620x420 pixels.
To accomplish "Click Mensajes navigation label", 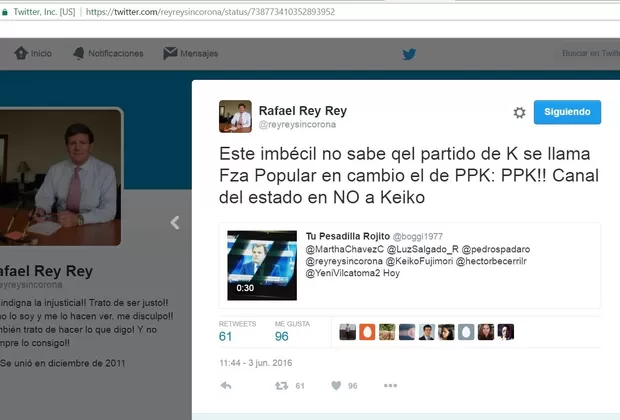I will 199,53.
